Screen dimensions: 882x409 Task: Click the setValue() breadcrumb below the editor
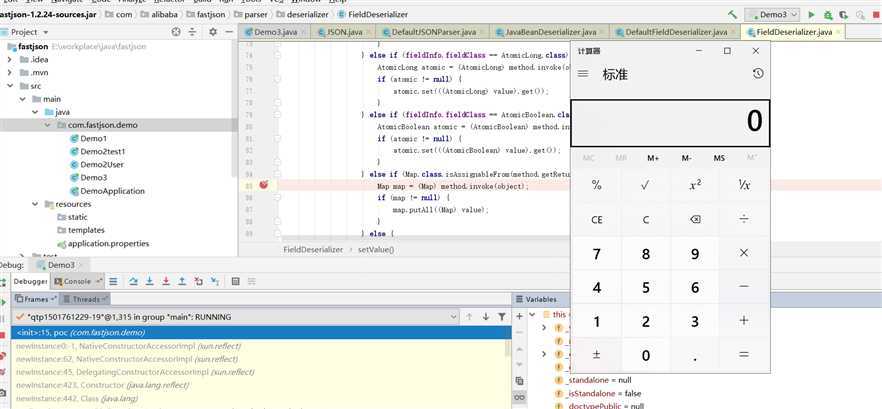(376, 249)
